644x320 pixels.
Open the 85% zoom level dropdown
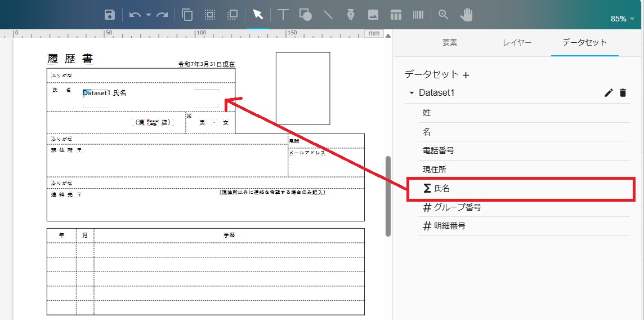pos(622,19)
